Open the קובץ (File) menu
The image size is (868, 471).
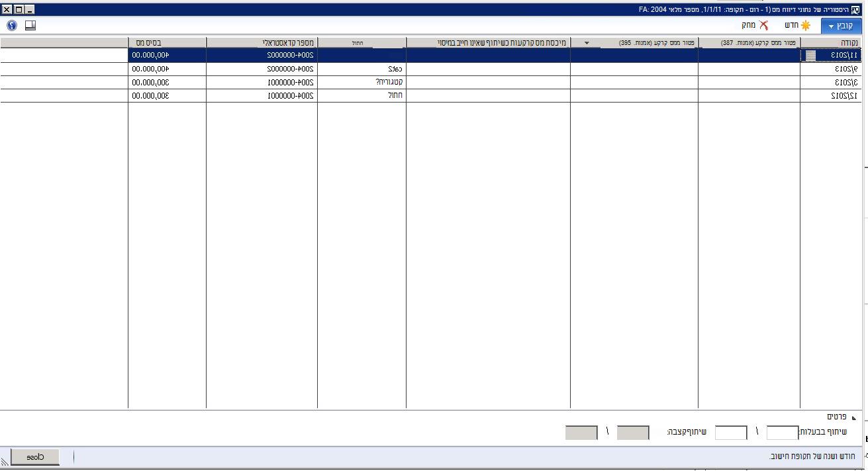[x=841, y=26]
